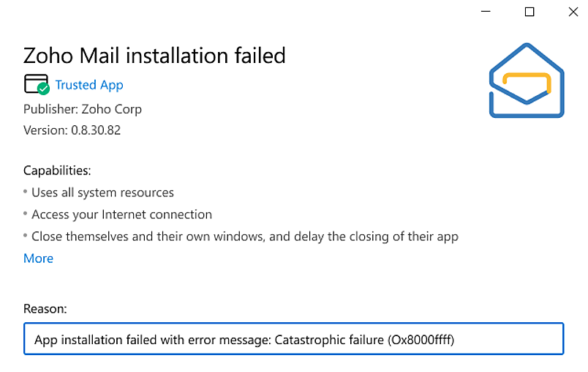Click the Version 0.8.30.82 text
Image resolution: width=588 pixels, height=372 pixels.
(x=72, y=131)
